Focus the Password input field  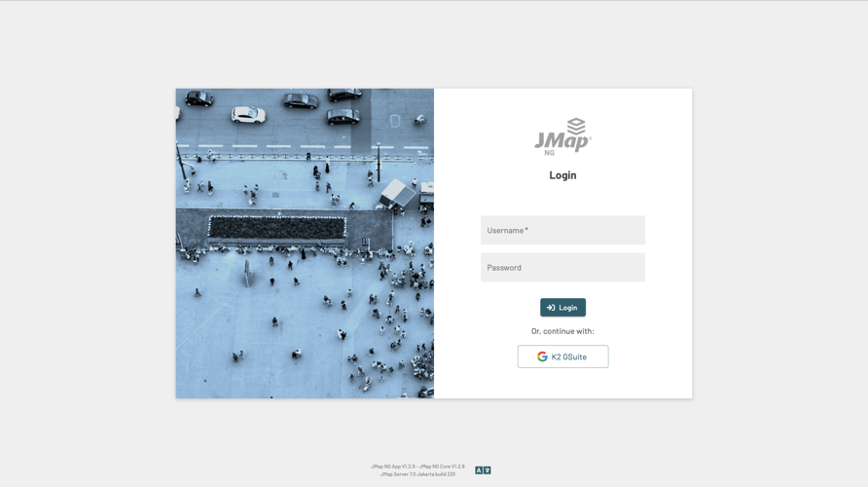pyautogui.click(x=562, y=267)
